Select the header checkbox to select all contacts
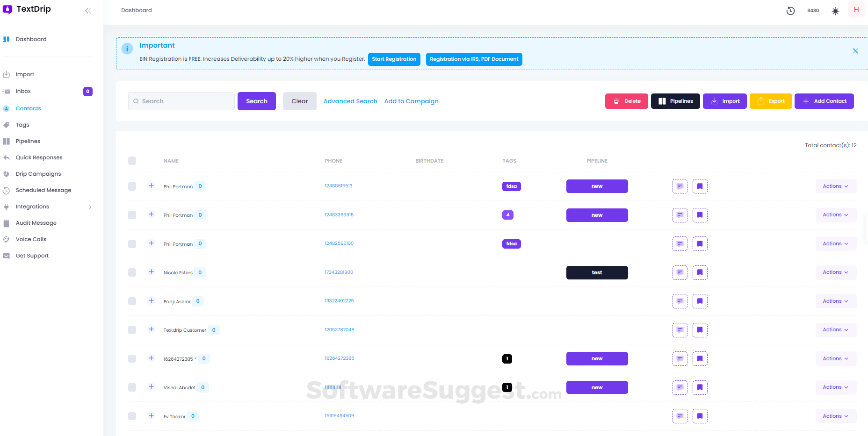Screen dimensions: 868x436 pyautogui.click(x=132, y=160)
